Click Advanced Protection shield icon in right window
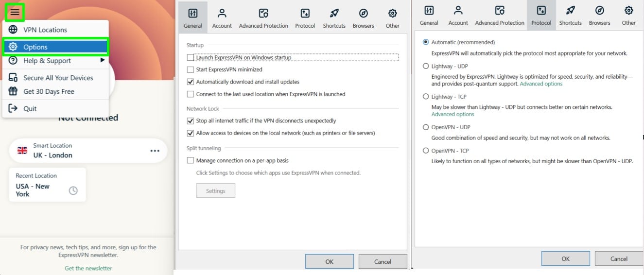Screen dimensions: 644x275 500,10
